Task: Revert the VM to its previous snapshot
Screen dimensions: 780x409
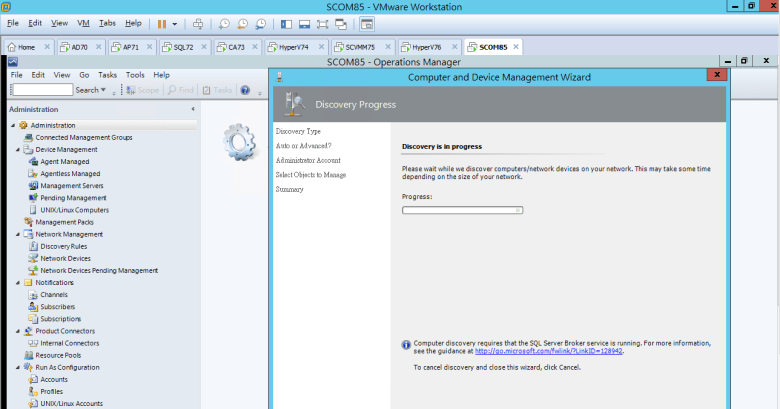Action: pos(243,22)
